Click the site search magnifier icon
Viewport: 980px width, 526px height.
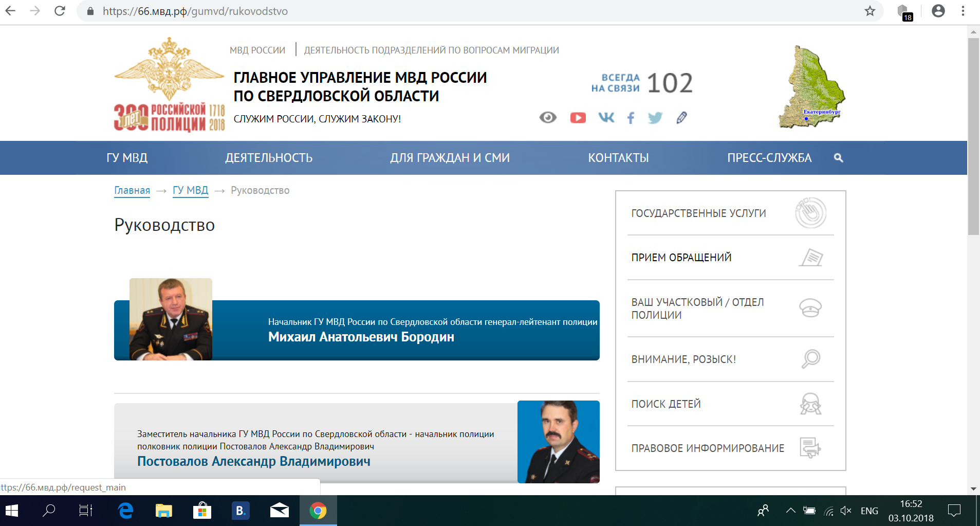838,158
